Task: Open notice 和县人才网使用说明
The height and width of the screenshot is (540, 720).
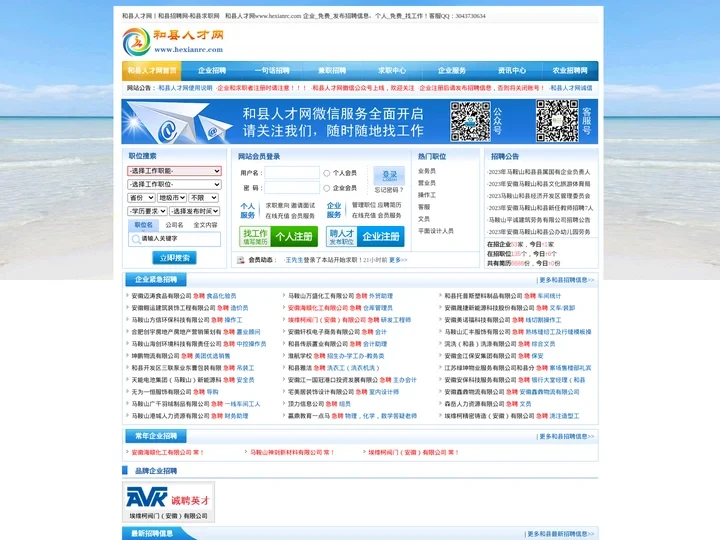Action: coord(185,88)
